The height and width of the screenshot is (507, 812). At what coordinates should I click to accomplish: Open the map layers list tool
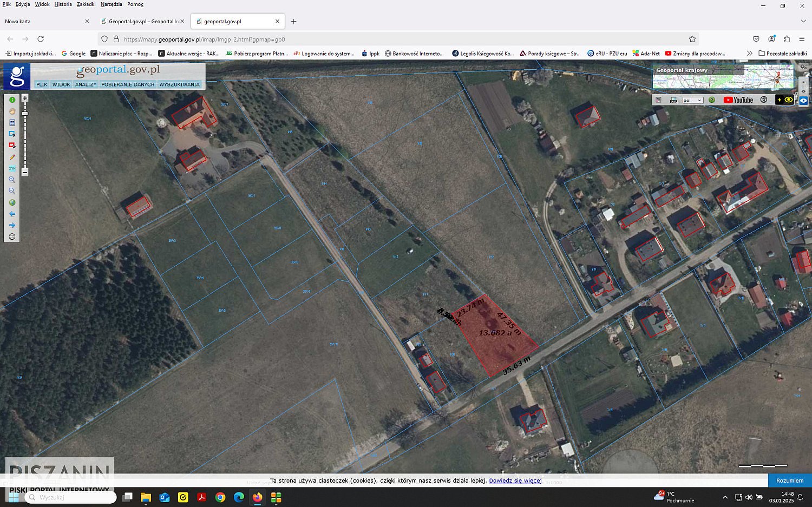coord(12,123)
